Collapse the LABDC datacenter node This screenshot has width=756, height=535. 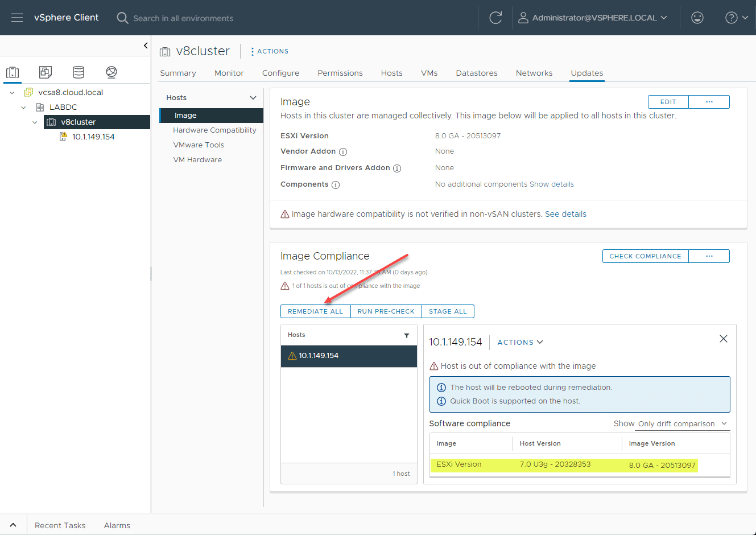(x=23, y=107)
